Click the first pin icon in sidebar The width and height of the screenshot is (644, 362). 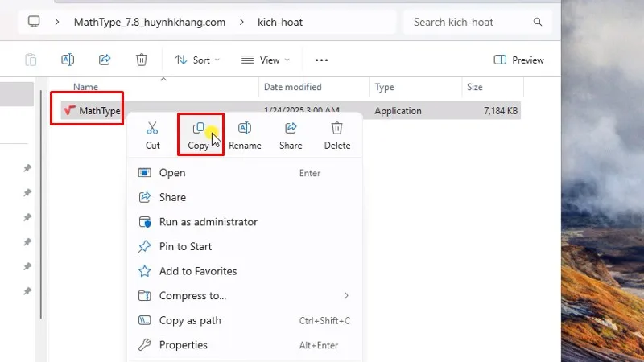(27, 168)
